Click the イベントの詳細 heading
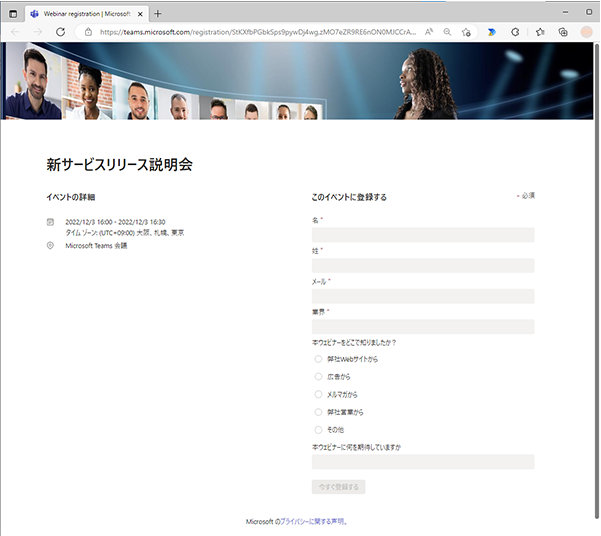Screen dimensions: 601x536 (x=71, y=197)
